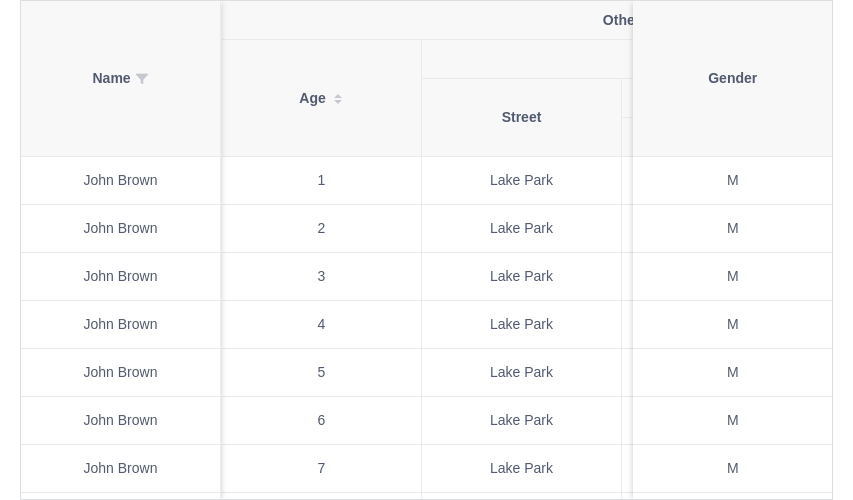Click Lake Park in the age 7 row
Viewport: 853px width, 500px height.
521,468
